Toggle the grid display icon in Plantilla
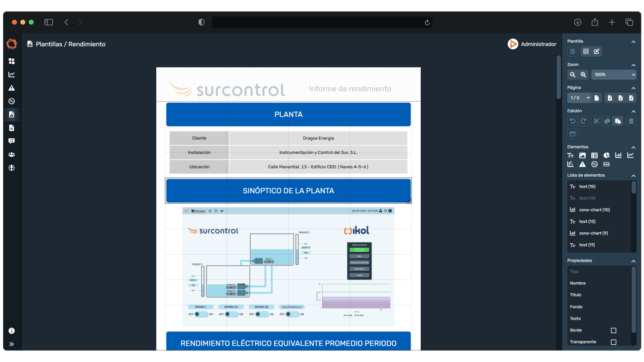Image resolution: width=644 pixels, height=362 pixels. point(586,52)
